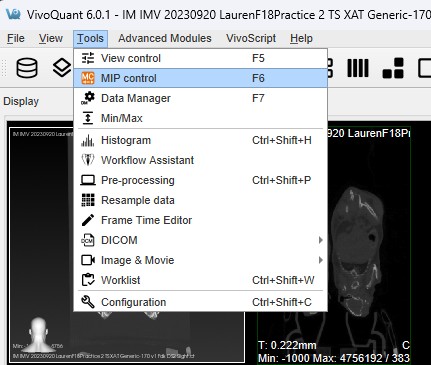Click the 'Display' panel label

point(21,101)
